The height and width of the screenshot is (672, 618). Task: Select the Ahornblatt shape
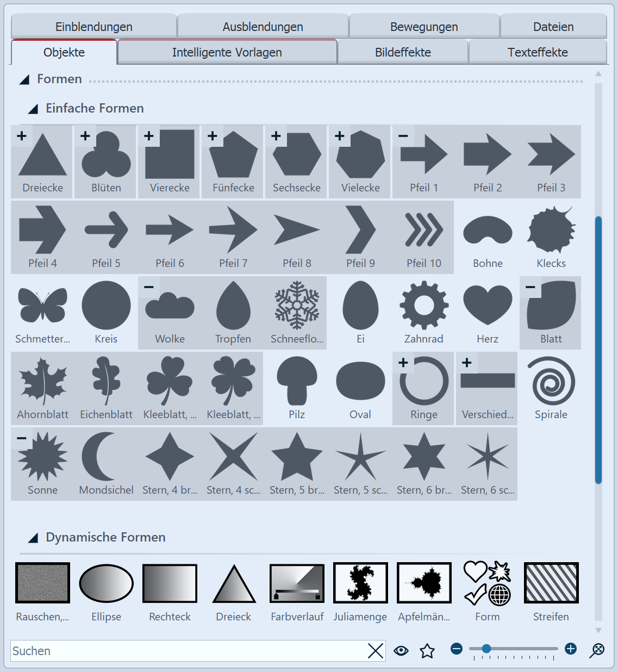42,383
